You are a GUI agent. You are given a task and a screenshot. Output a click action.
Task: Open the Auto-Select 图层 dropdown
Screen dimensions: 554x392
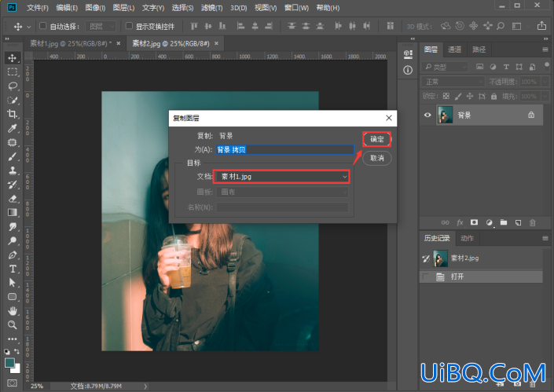coord(101,26)
